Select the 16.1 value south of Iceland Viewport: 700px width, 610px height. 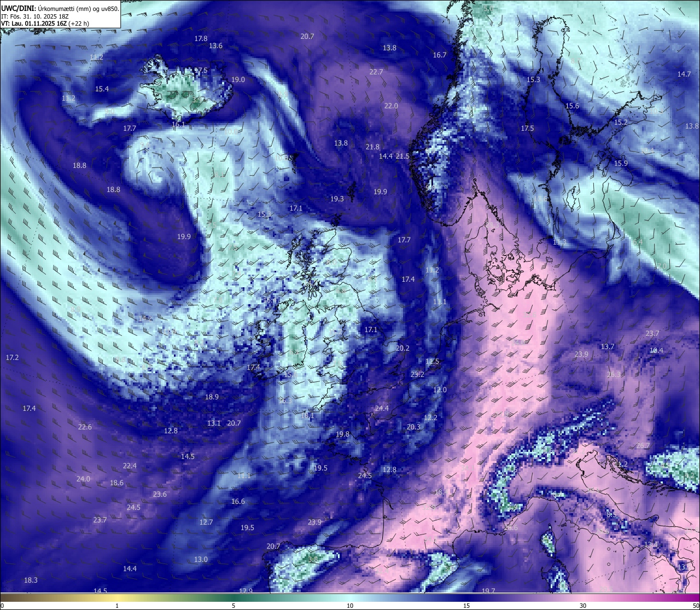(x=178, y=124)
